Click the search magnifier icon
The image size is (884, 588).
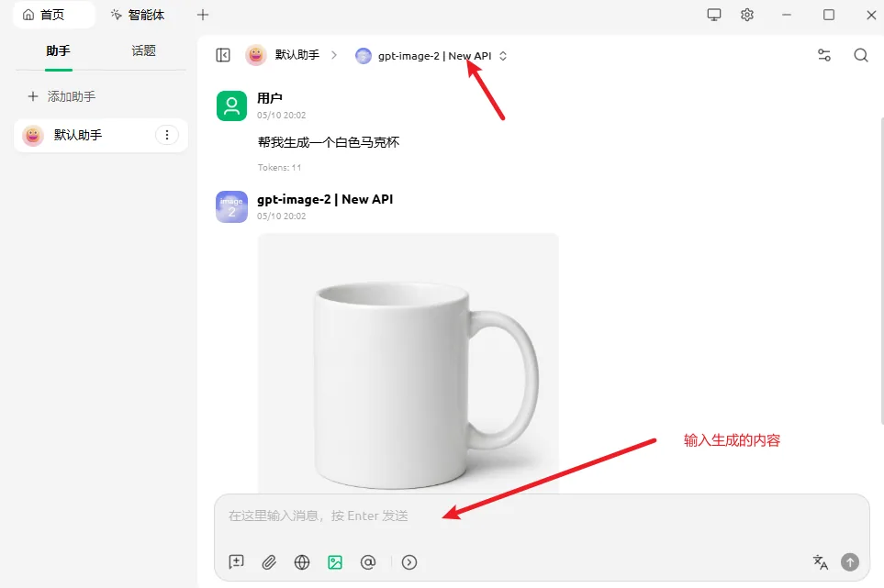(x=860, y=55)
